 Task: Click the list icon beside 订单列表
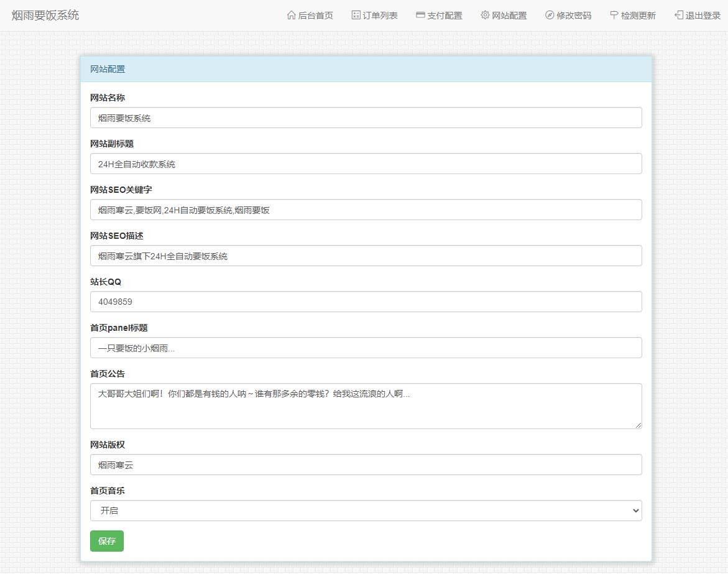click(356, 16)
